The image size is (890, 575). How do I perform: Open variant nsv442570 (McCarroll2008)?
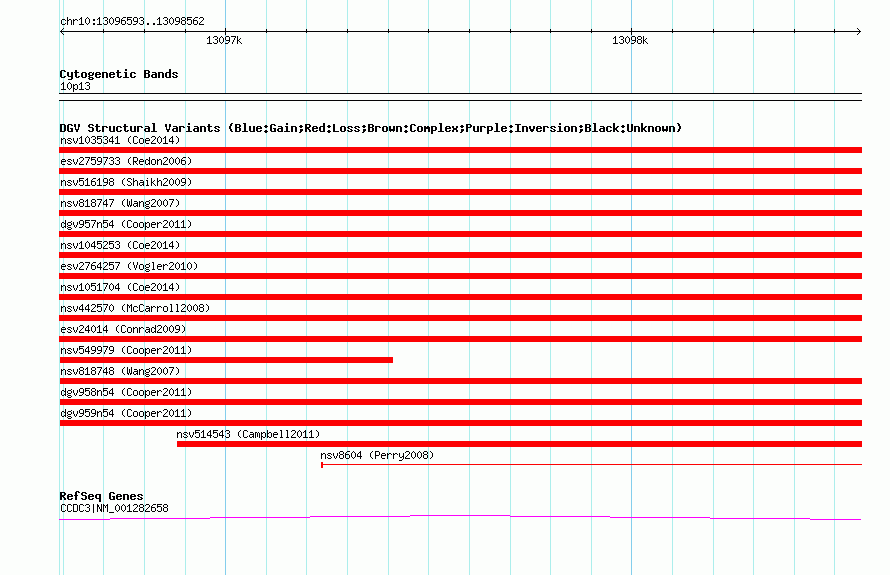pos(135,308)
